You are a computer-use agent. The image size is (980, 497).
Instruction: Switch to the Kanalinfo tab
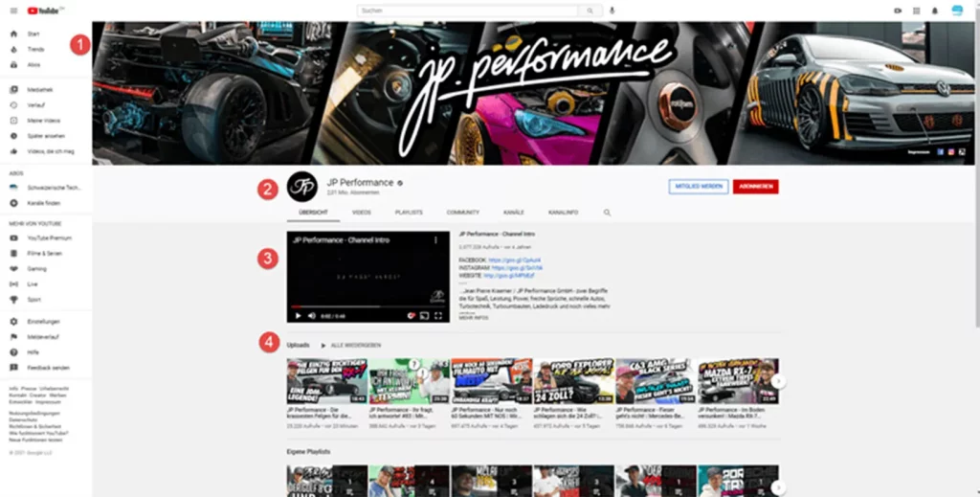coord(563,213)
